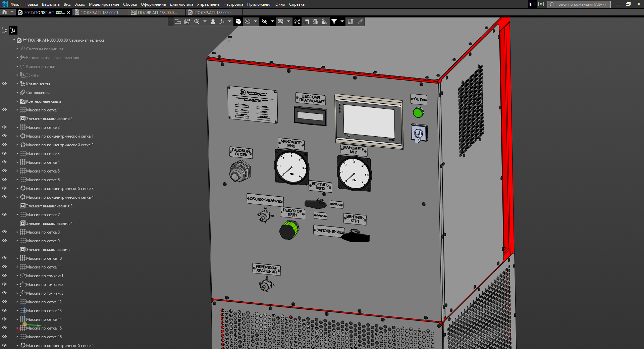Expand the Сопряжения tree node

click(17, 93)
